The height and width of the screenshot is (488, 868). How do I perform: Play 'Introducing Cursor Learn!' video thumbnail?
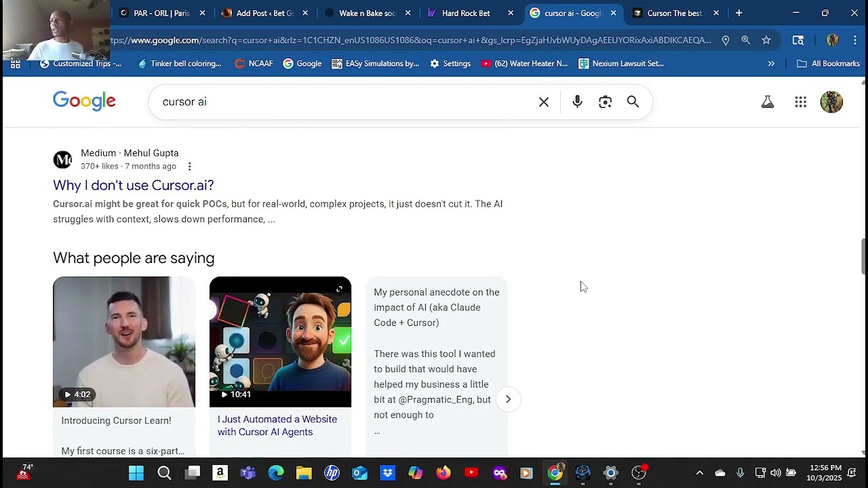pyautogui.click(x=124, y=342)
